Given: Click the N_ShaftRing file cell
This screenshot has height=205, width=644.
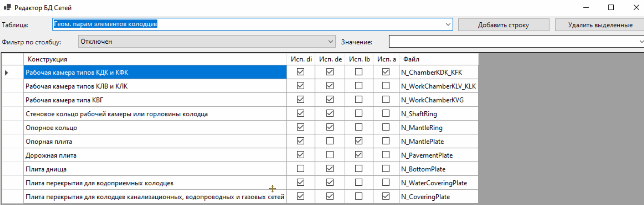Looking at the screenshot, I should click(438, 114).
